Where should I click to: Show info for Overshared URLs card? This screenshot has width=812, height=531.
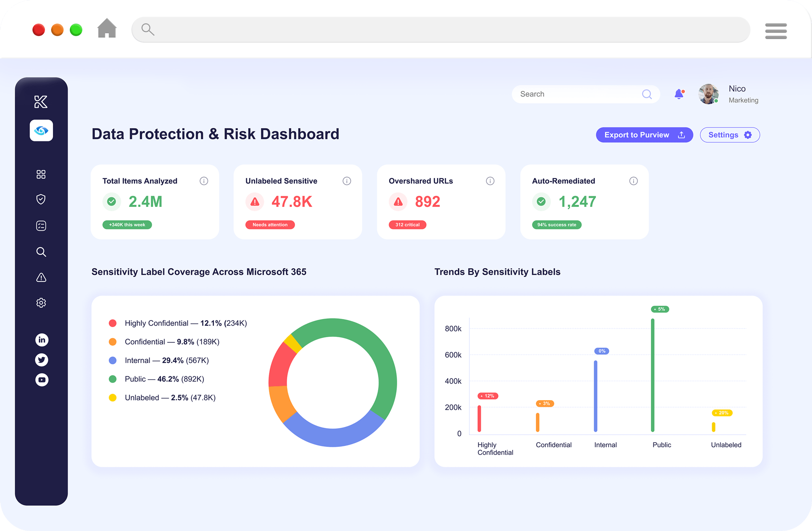[x=490, y=181]
